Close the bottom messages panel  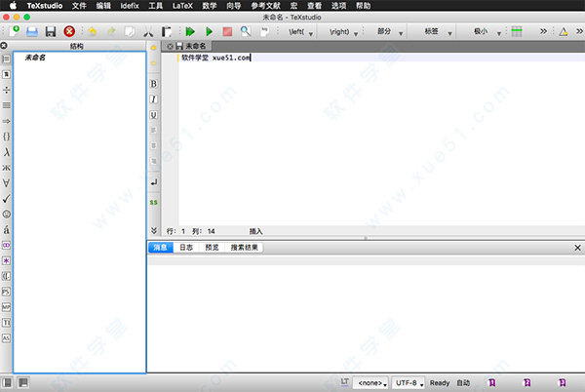coord(577,248)
